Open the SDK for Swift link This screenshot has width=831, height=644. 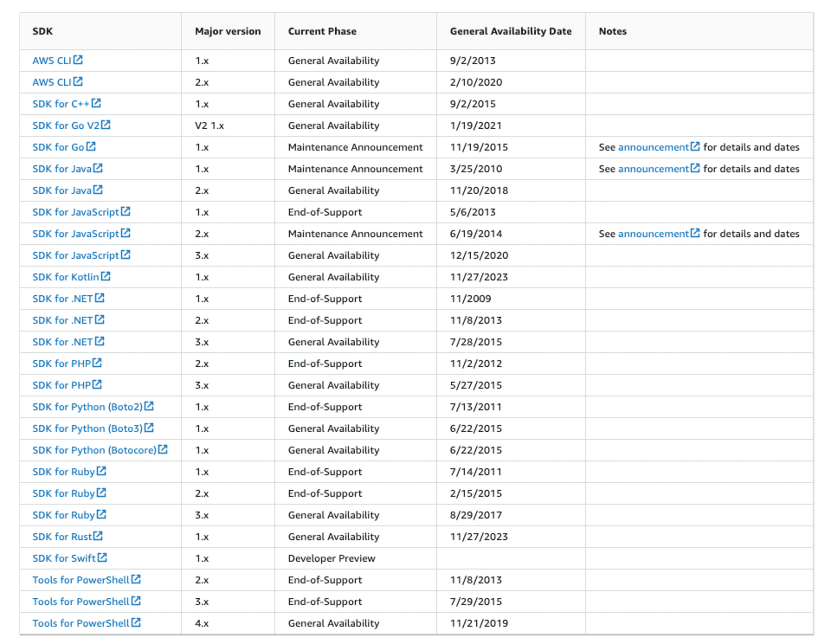(64, 558)
